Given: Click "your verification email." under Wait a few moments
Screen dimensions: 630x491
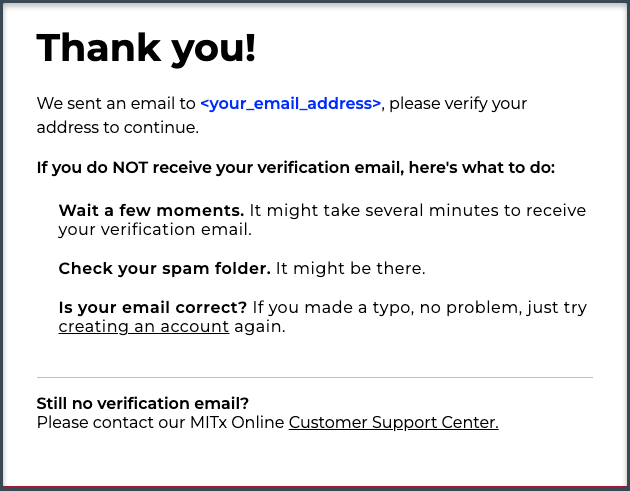Looking at the screenshot, I should pyautogui.click(x=155, y=229).
